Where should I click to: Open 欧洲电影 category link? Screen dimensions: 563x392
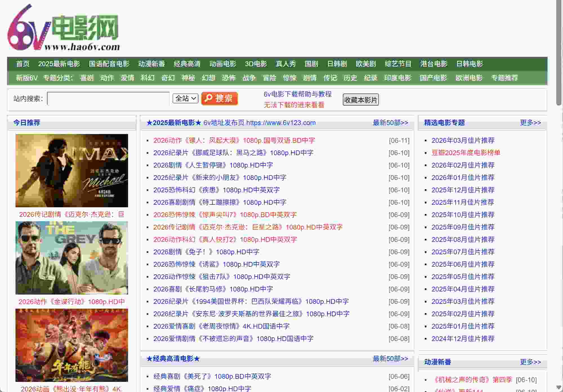tap(469, 78)
